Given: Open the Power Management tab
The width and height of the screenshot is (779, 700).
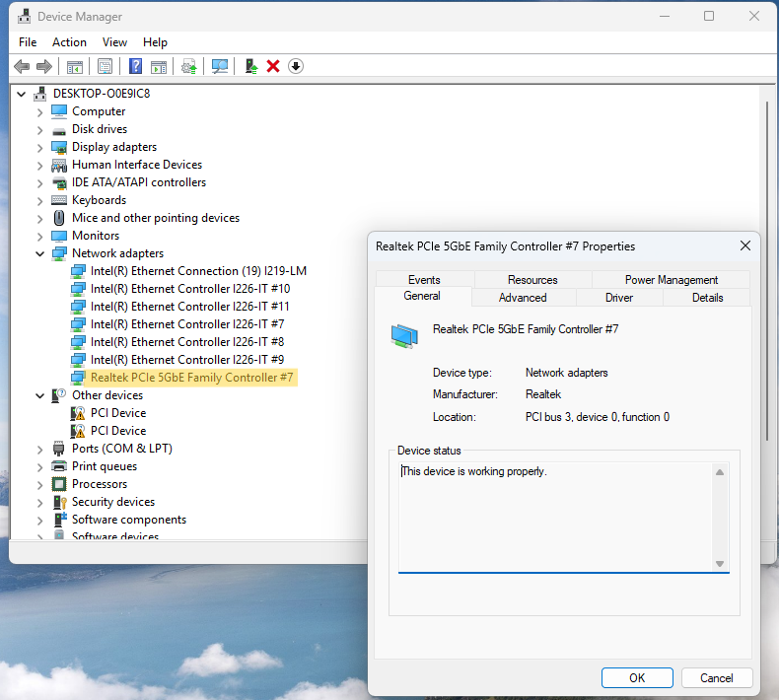Looking at the screenshot, I should tap(671, 280).
